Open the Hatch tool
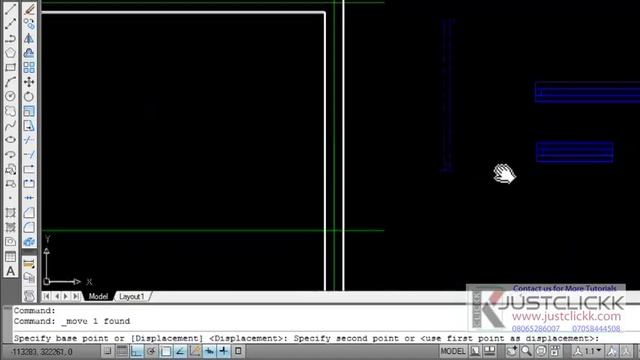 [10, 213]
